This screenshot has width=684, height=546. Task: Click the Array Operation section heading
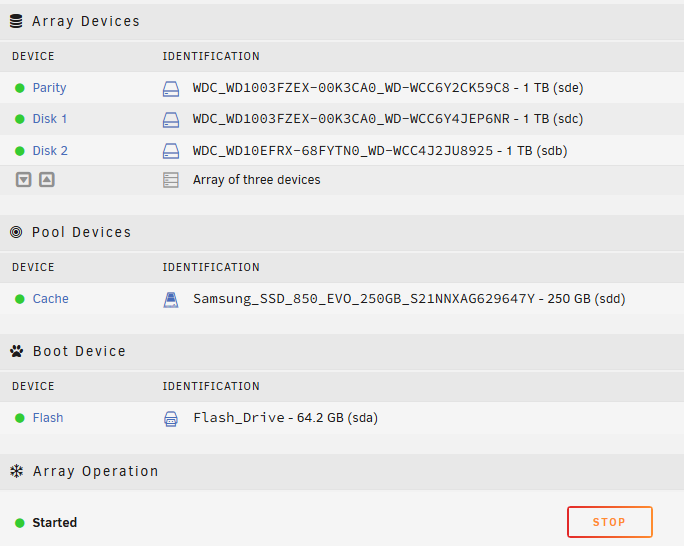point(96,471)
